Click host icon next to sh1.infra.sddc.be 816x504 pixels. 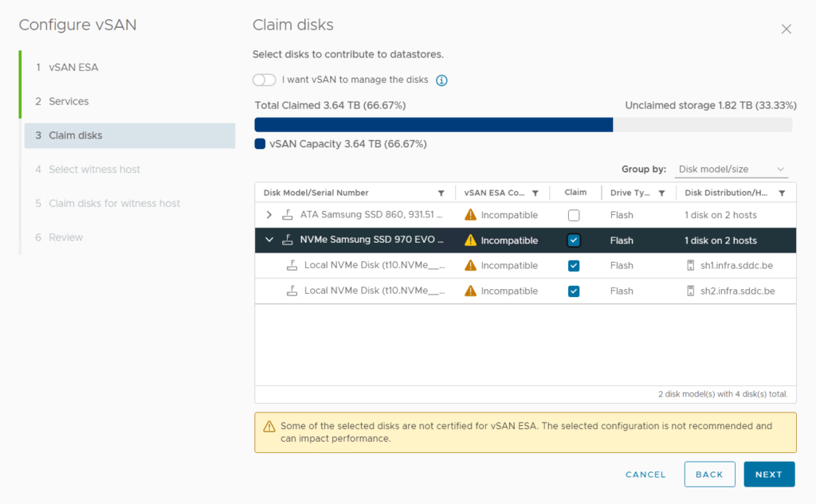(690, 266)
